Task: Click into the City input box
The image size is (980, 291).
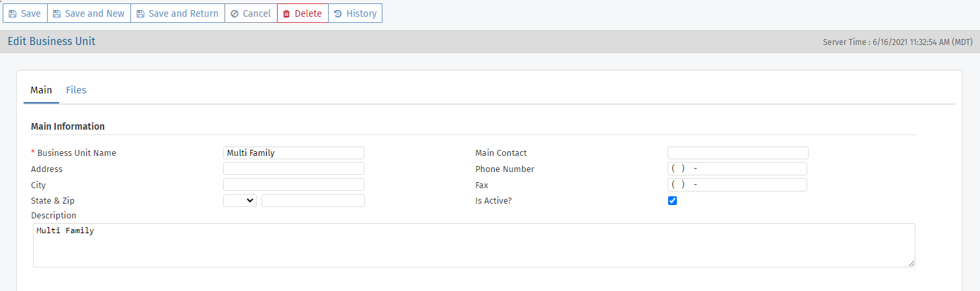Action: [x=293, y=185]
